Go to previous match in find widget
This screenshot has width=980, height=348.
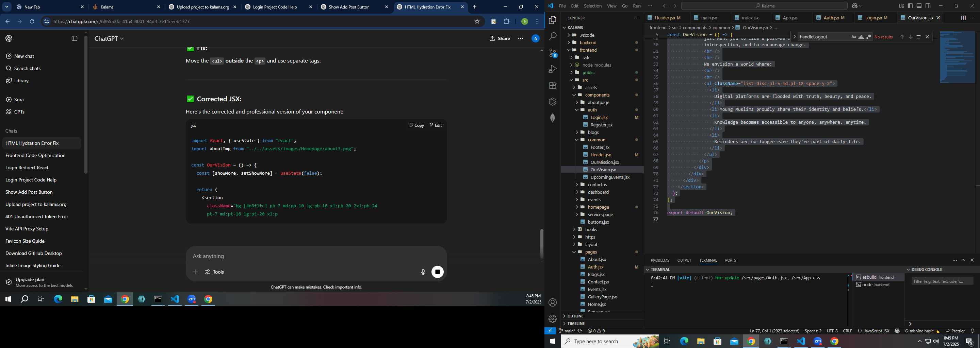click(902, 37)
